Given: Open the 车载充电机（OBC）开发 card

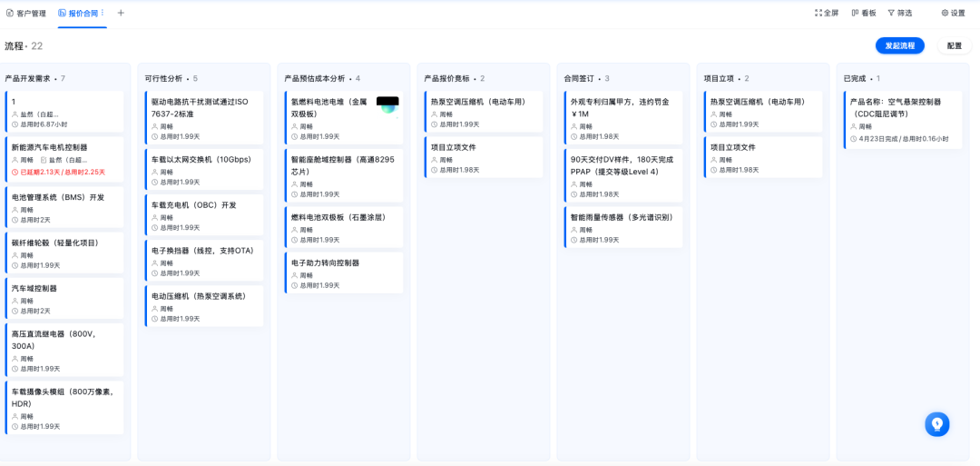Looking at the screenshot, I should click(204, 215).
